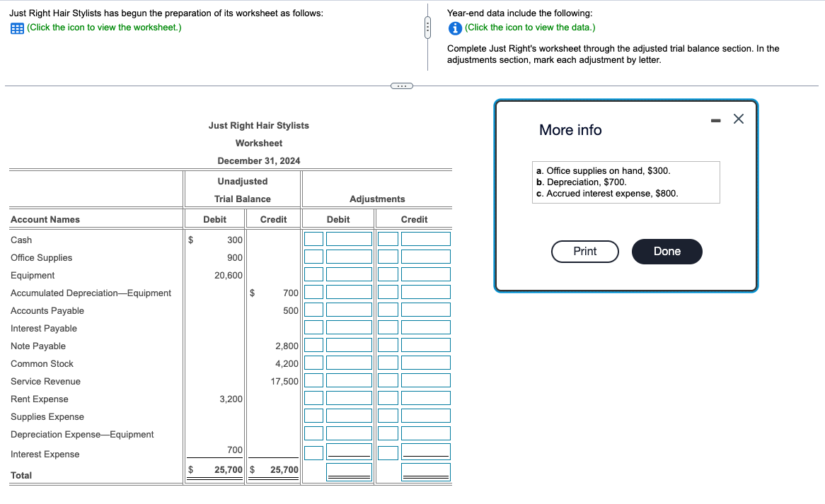Select Cash adjustment debit letter box
This screenshot has height=504, width=825.
(313, 239)
